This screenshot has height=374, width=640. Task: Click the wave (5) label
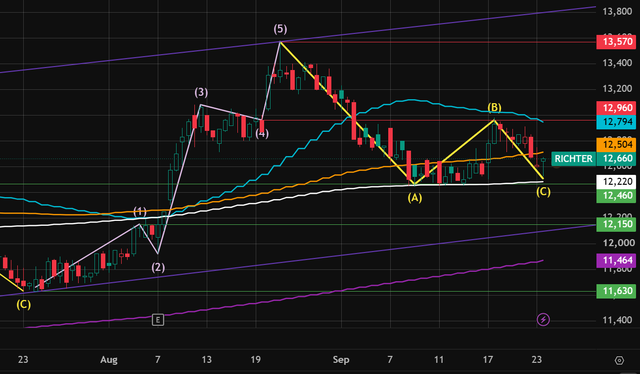click(280, 29)
